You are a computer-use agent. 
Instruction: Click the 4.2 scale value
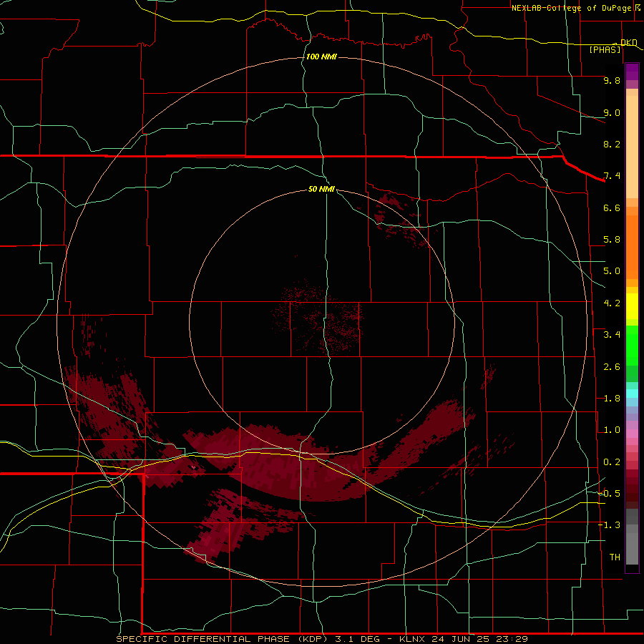tap(612, 303)
